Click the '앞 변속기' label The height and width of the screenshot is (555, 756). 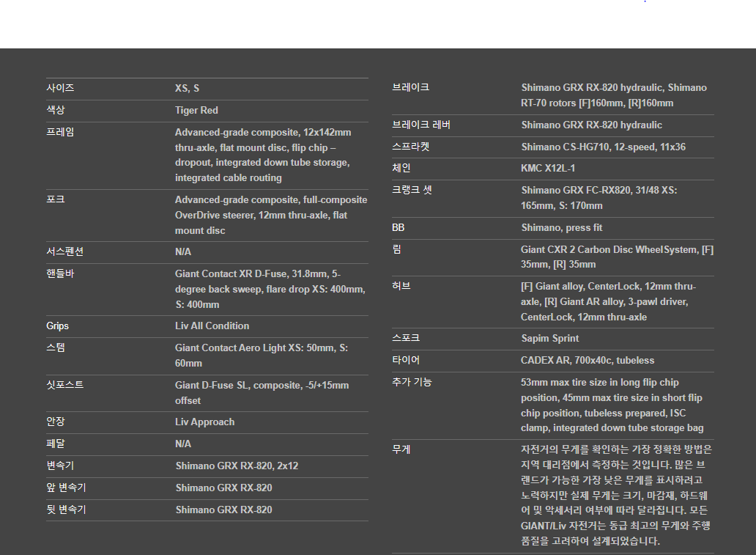pyautogui.click(x=66, y=488)
